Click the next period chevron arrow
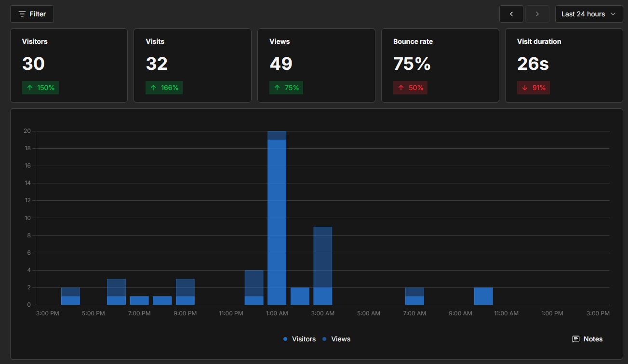This screenshot has width=628, height=364. pyautogui.click(x=537, y=14)
